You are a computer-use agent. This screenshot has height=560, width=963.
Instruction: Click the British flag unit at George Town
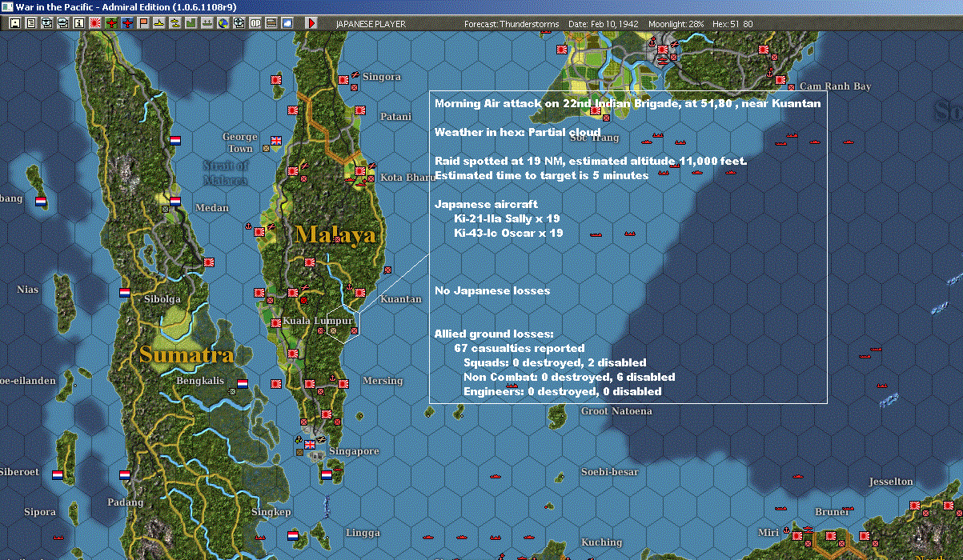(x=277, y=141)
